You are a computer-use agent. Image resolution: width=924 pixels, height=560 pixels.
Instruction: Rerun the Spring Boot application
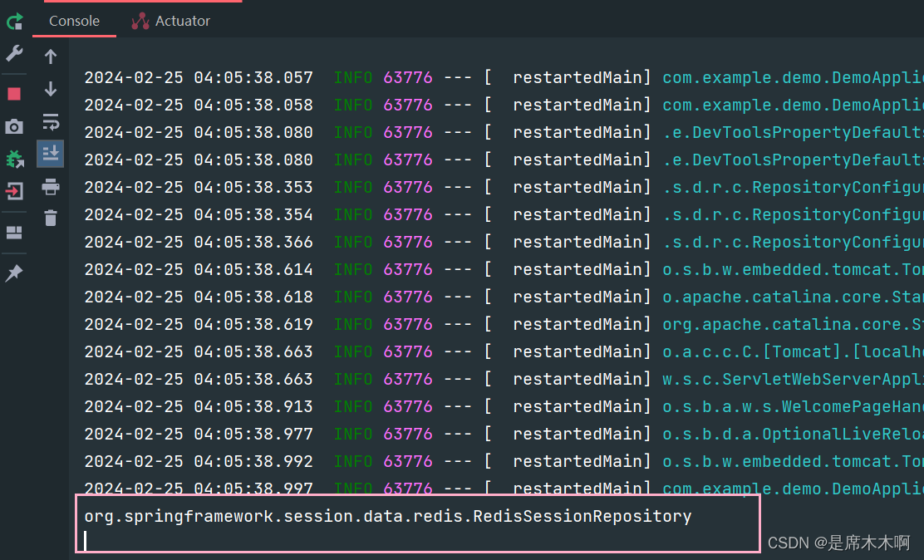click(x=14, y=22)
